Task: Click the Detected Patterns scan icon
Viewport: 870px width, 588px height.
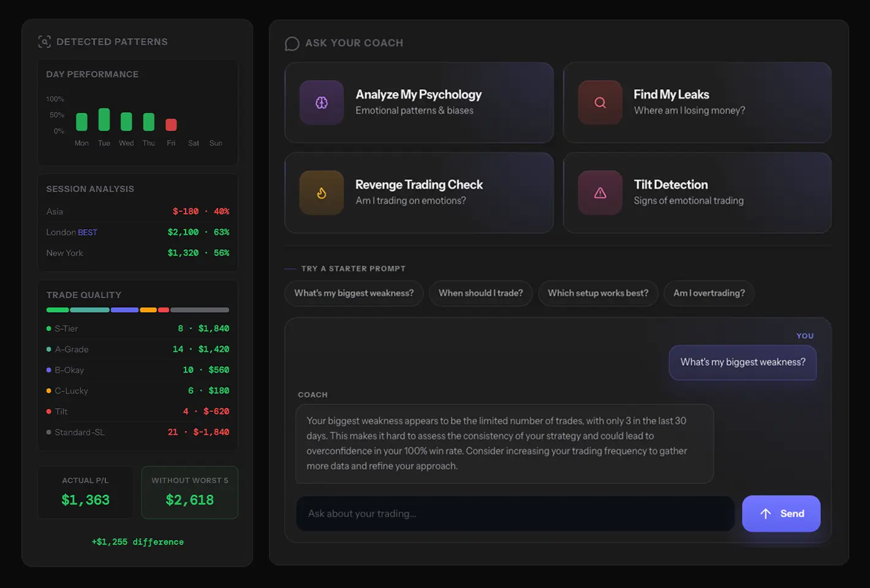Action: click(x=44, y=42)
